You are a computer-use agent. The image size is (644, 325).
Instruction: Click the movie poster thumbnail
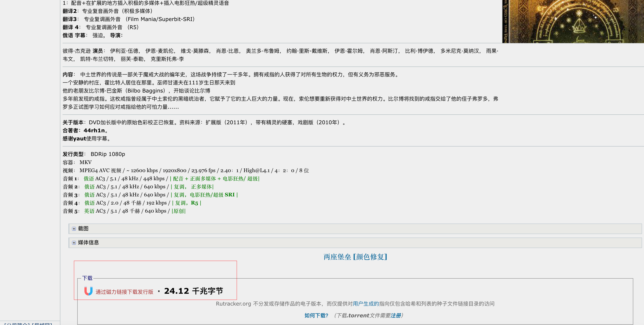pos(573,21)
